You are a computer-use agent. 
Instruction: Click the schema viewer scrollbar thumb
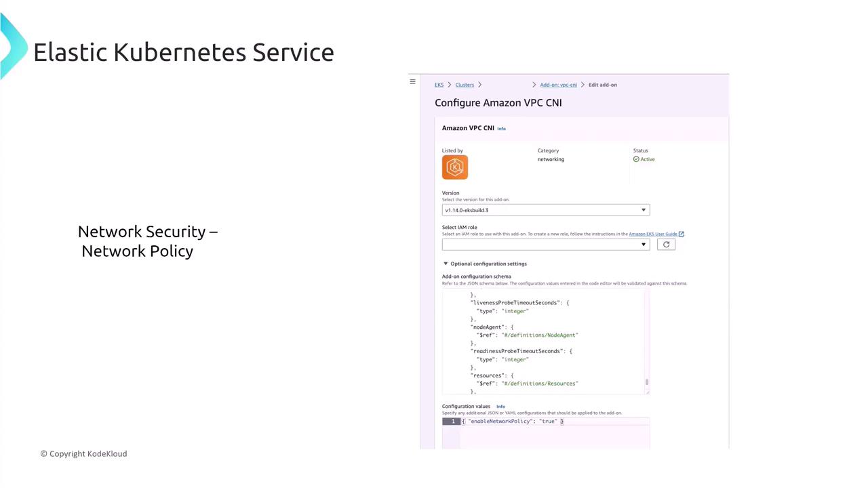pos(647,382)
